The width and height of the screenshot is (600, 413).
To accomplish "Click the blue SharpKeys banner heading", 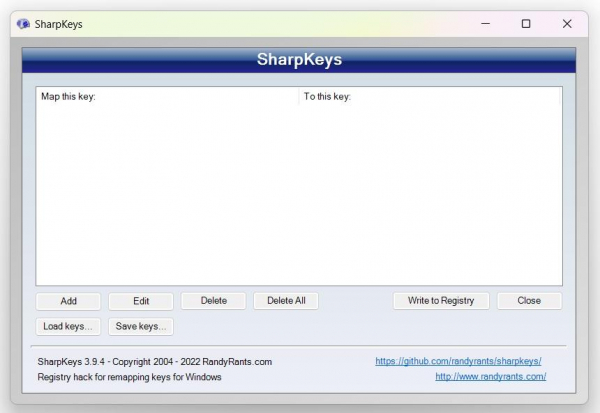I will point(299,60).
